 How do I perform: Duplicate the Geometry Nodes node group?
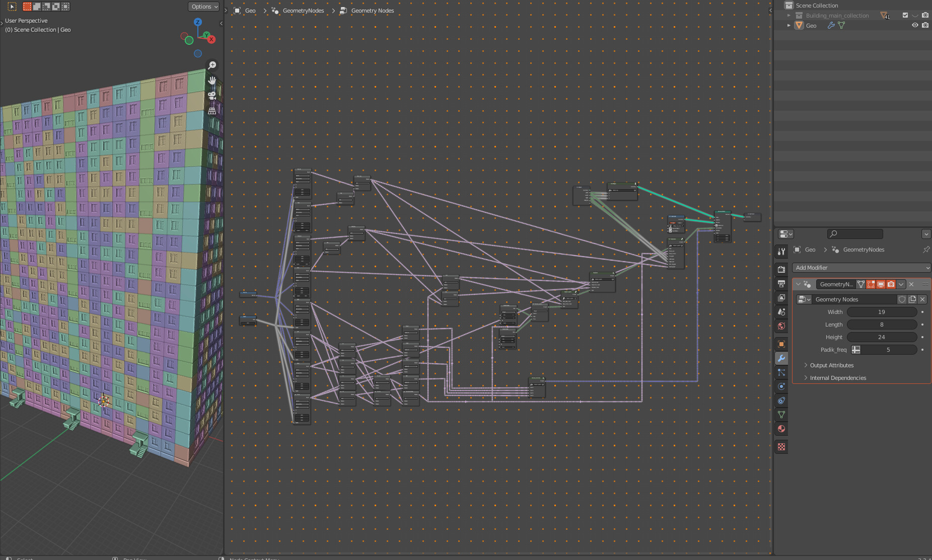(x=912, y=299)
